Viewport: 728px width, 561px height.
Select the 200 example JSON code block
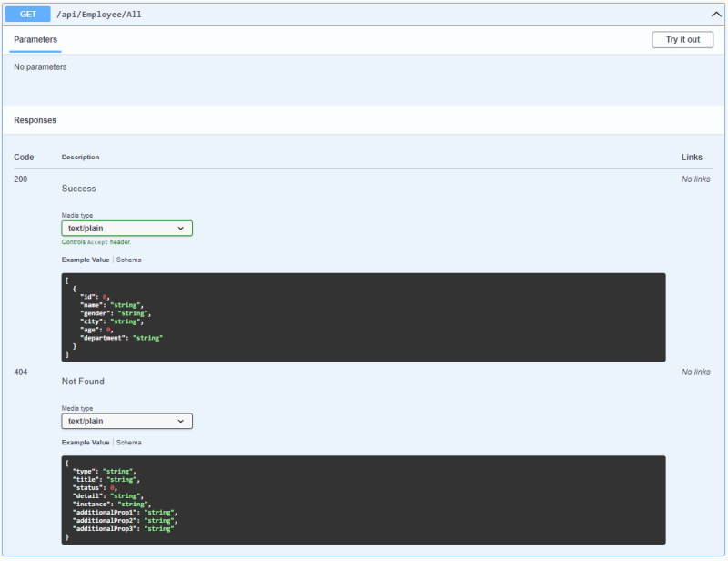(x=363, y=316)
